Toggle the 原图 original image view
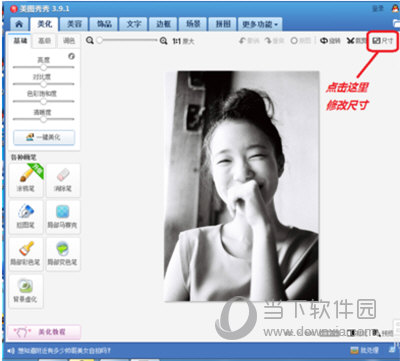This screenshot has height=361, width=400. [x=300, y=41]
